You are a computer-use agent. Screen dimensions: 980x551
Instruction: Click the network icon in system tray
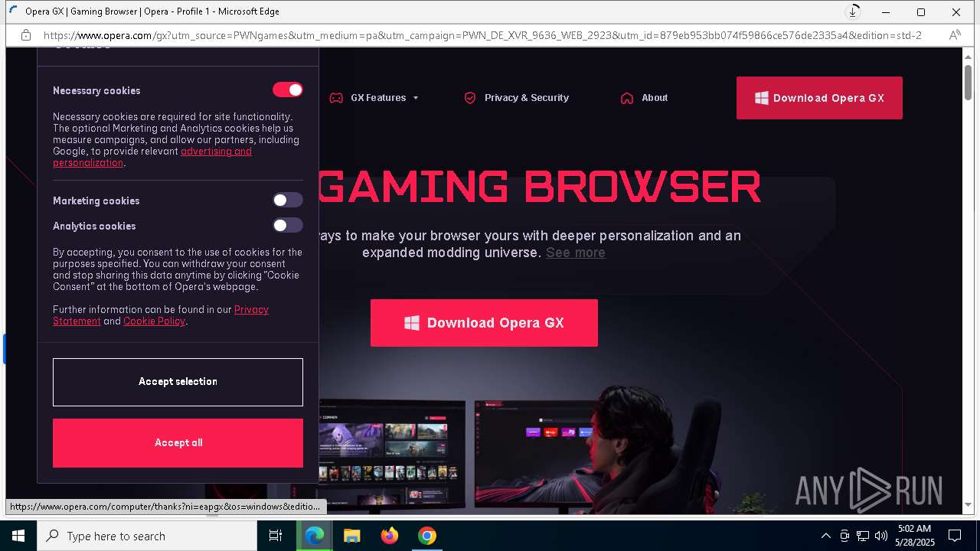863,536
